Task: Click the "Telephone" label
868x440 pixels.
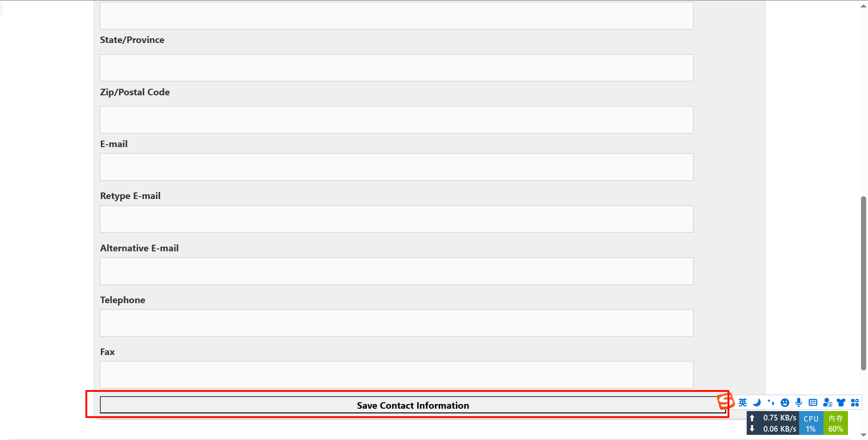Action: 123,300
